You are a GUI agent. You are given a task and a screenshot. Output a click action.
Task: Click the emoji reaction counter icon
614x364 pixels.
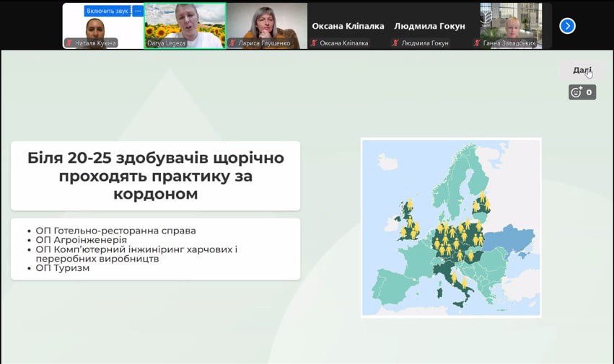click(x=582, y=92)
